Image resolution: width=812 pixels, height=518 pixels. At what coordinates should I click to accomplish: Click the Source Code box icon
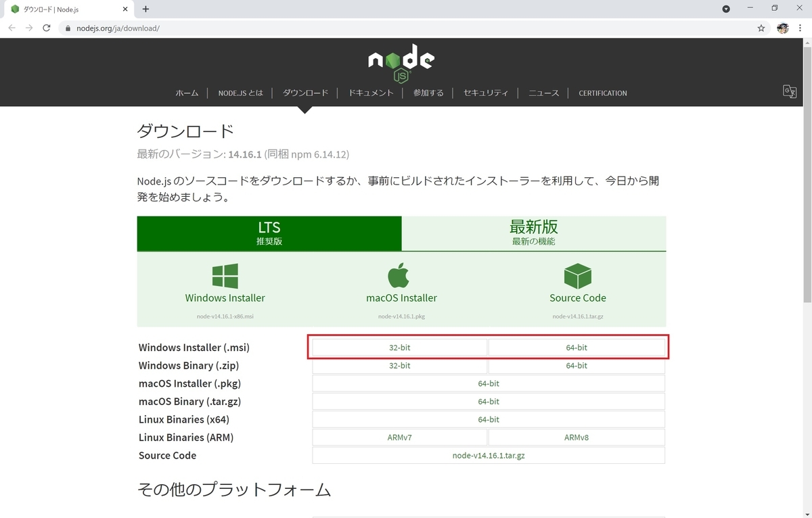(x=577, y=276)
